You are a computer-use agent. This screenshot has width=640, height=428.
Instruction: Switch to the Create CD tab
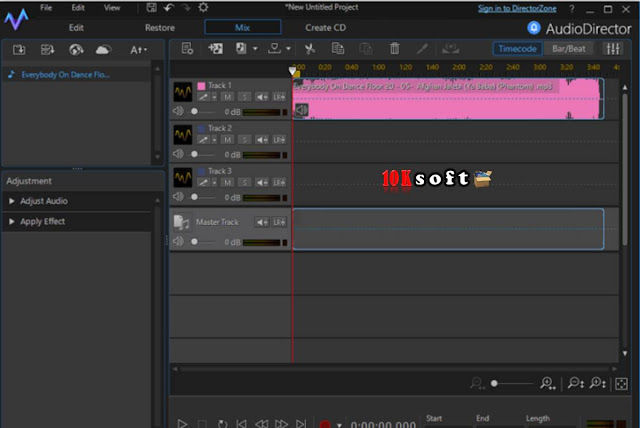[x=325, y=28]
